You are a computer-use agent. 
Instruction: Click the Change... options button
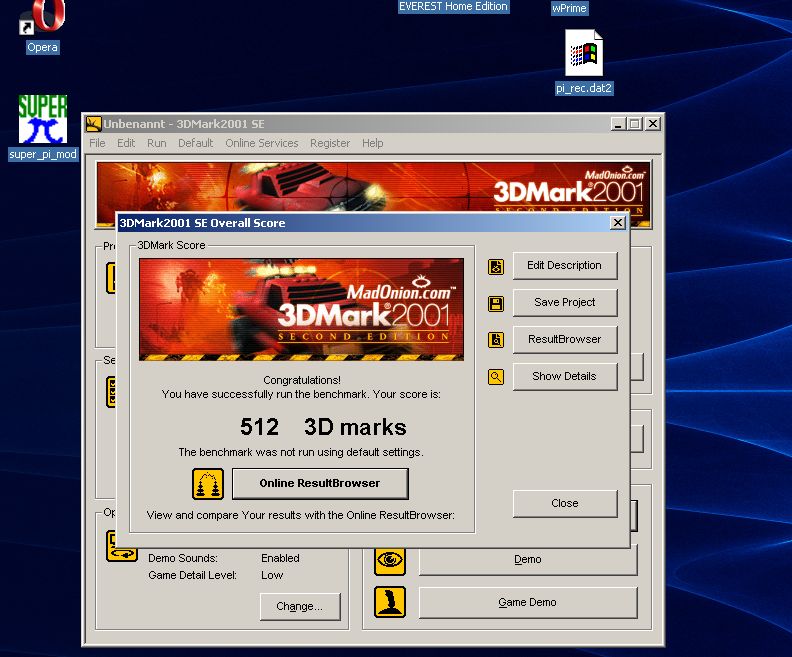click(300, 607)
